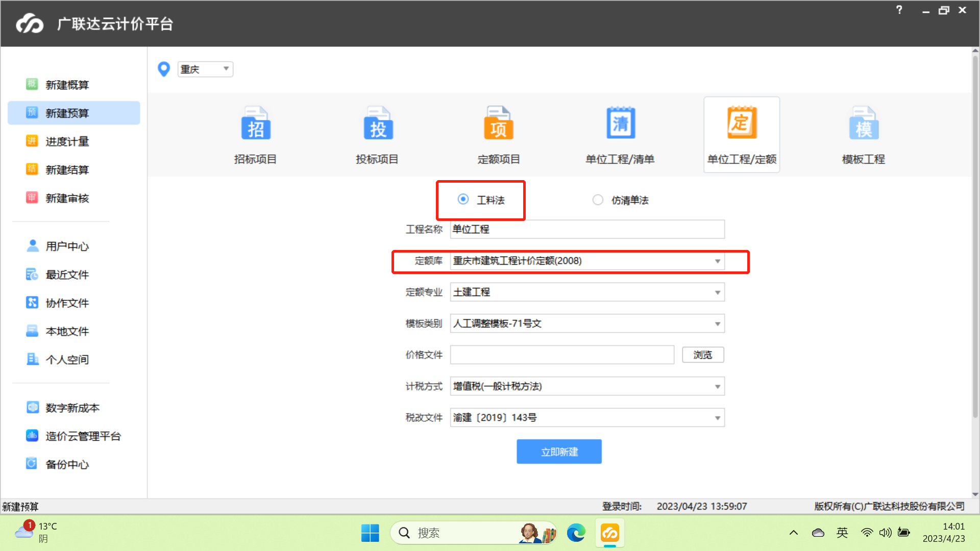Expand the 计税方式 dropdown
Viewport: 980px width, 551px height.
717,387
